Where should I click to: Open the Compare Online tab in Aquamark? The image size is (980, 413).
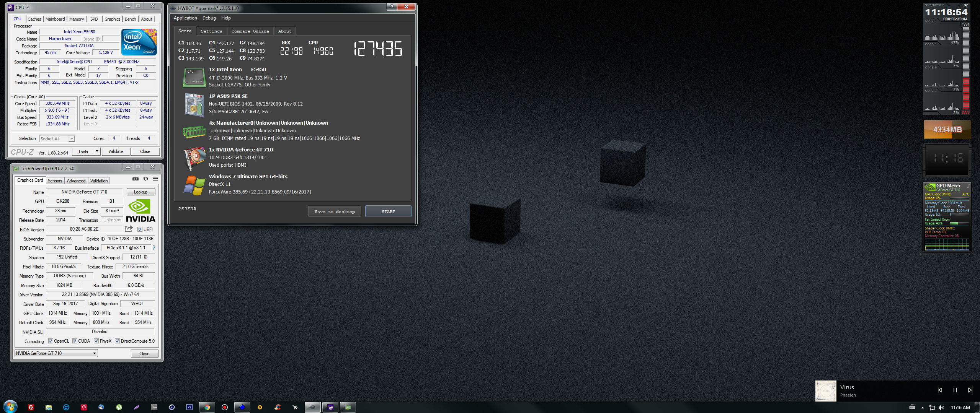coord(250,31)
